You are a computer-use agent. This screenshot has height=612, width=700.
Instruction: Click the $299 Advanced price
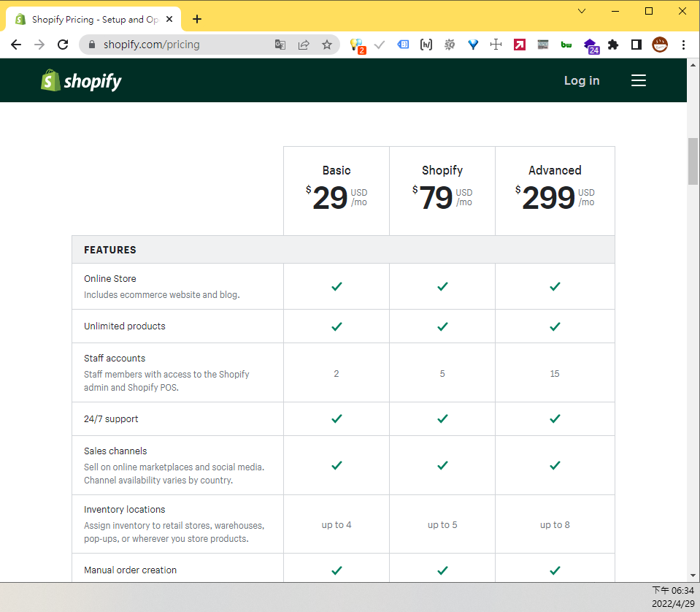[555, 197]
